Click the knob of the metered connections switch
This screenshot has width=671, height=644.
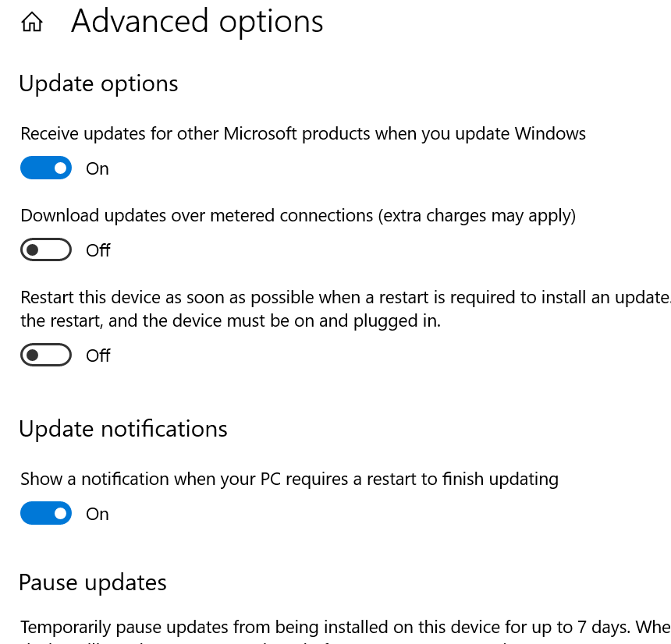(x=33, y=249)
